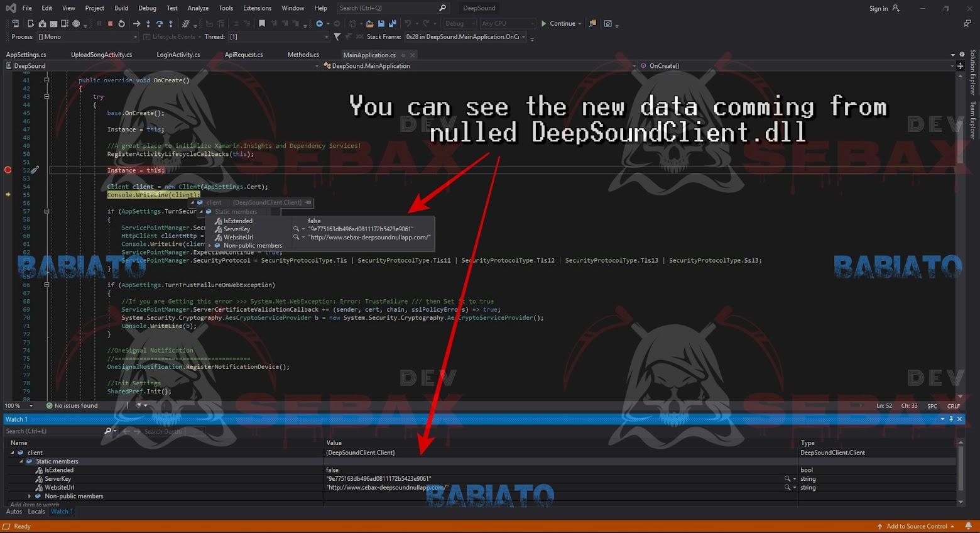Viewport: 980px width, 533px height.
Task: Switch to the Locals tab
Action: tap(36, 512)
